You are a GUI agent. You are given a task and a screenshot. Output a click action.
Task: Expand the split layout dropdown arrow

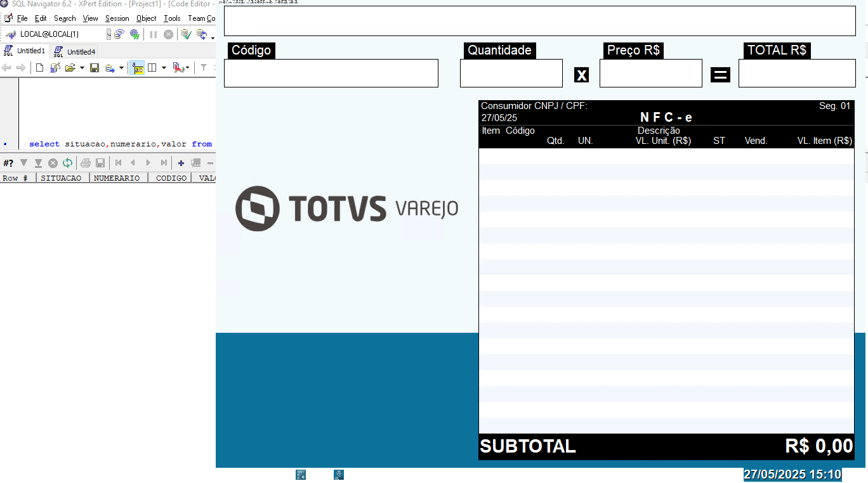click(164, 68)
